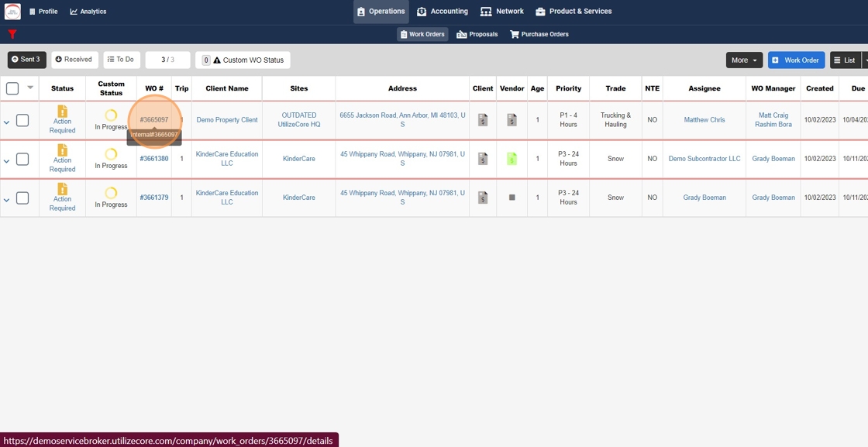
Task: Open work order #3661379 link
Action: click(x=154, y=197)
